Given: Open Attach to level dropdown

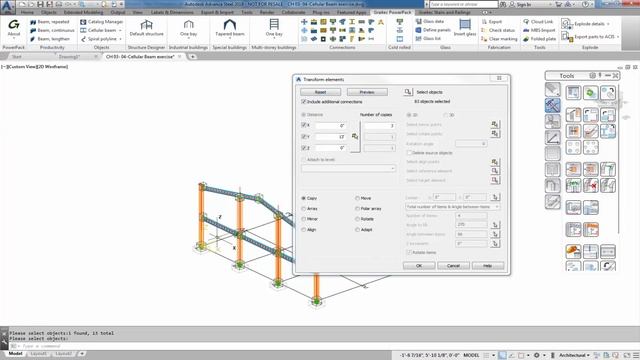Looking at the screenshot, I should click(349, 169).
